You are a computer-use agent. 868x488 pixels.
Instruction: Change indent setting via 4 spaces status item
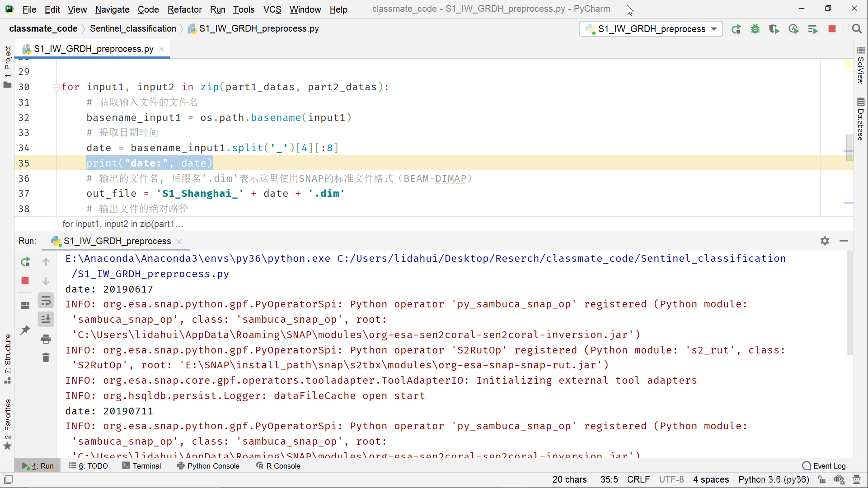click(711, 479)
